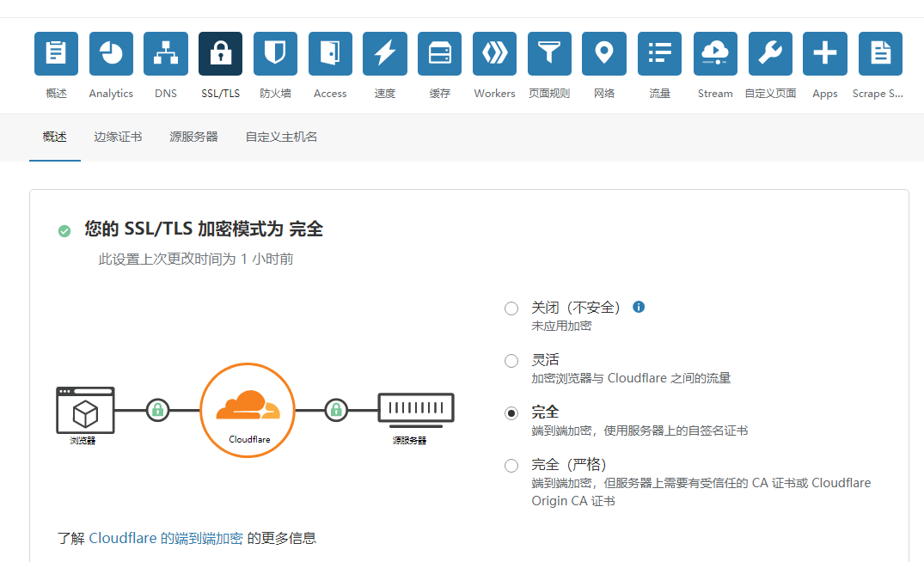Click the 'Workers' label under the navigation icons
The height and width of the screenshot is (562, 924).
coord(494,93)
